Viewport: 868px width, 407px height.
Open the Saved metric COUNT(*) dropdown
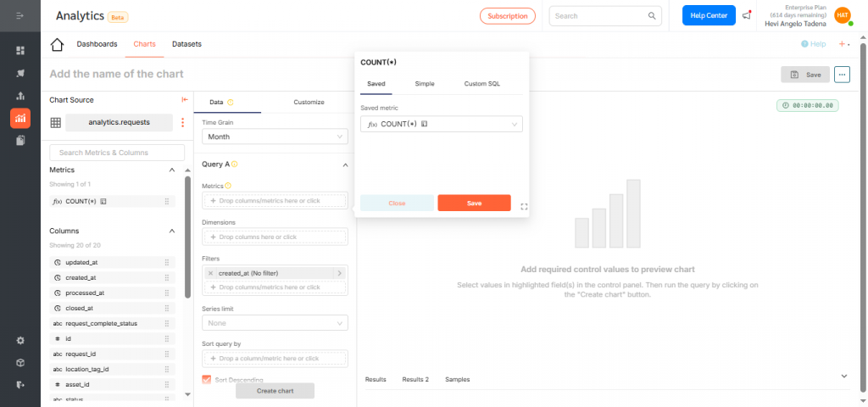[x=441, y=125]
